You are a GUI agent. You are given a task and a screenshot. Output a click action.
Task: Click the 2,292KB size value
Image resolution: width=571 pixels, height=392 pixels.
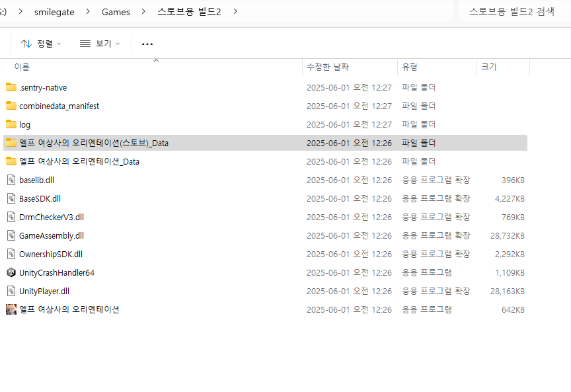click(510, 254)
